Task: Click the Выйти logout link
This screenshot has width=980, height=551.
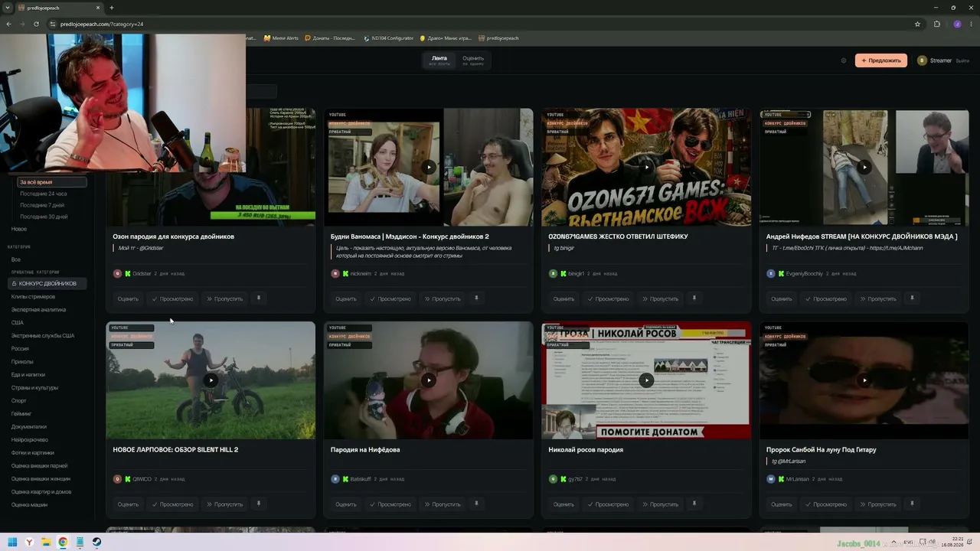Action: [x=962, y=60]
